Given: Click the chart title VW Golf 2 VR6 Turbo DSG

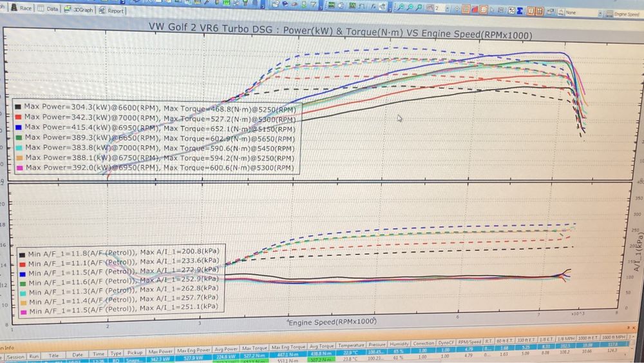Looking at the screenshot, I should pyautogui.click(x=340, y=31).
